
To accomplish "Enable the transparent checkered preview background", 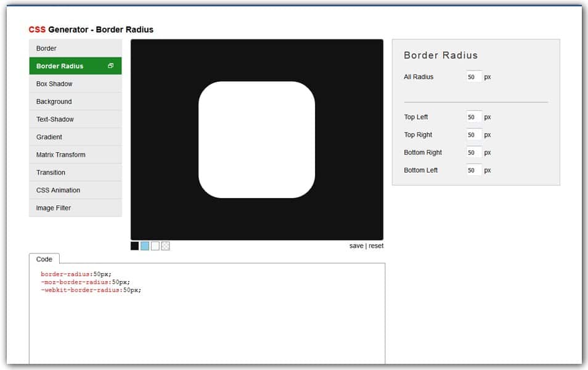I will click(166, 245).
